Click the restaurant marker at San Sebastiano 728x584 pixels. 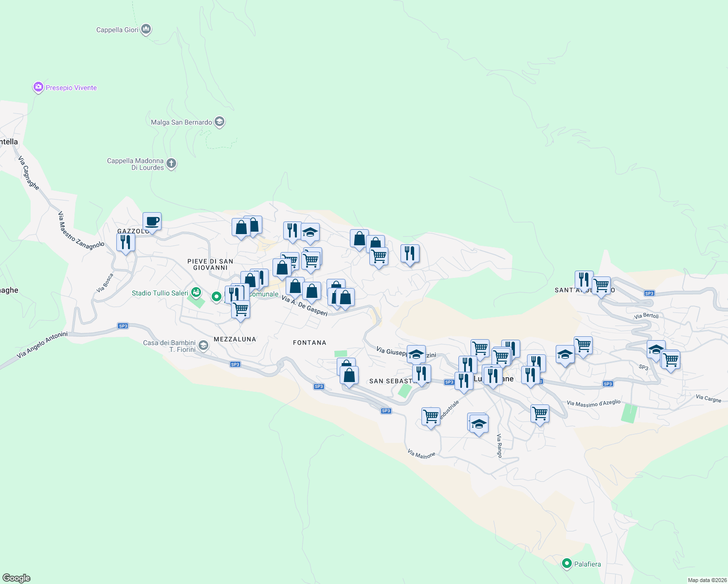point(421,374)
